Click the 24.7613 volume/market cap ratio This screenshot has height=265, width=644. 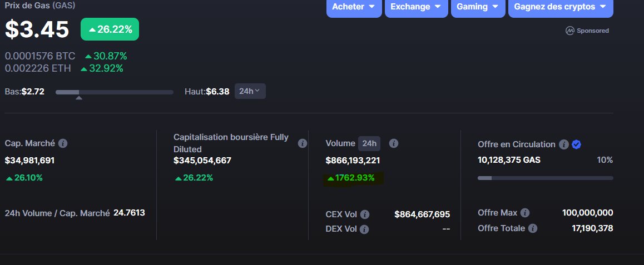[x=129, y=213]
